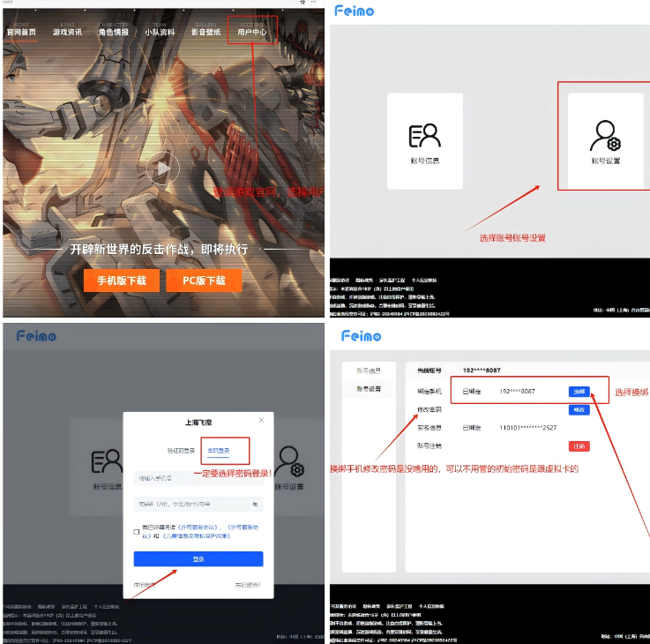Switch to the 验证码登录 tab
The height and width of the screenshot is (644, 650).
tap(181, 450)
